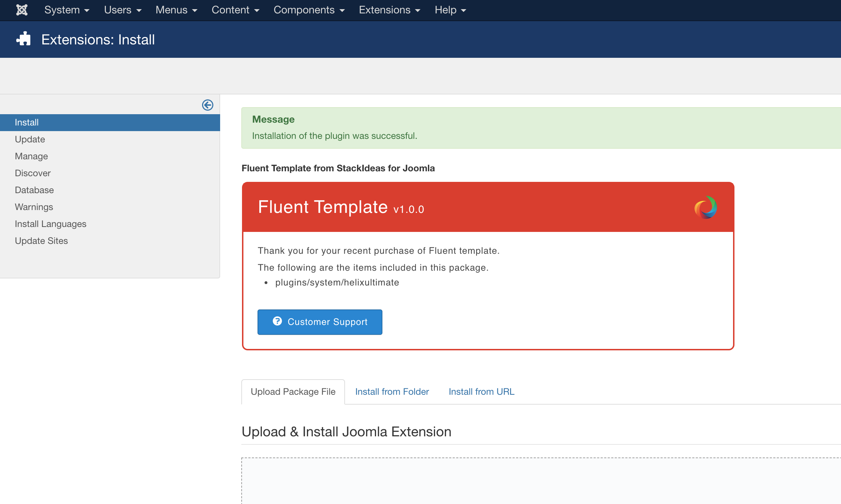Click the puzzle-piece Extensions icon
The image size is (841, 504).
24,39
